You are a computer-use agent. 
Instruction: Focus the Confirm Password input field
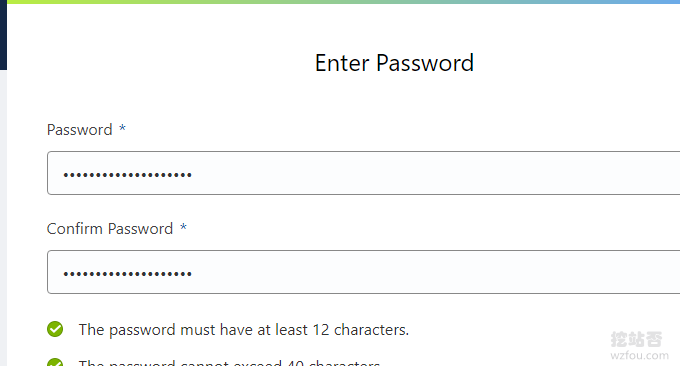coord(363,272)
